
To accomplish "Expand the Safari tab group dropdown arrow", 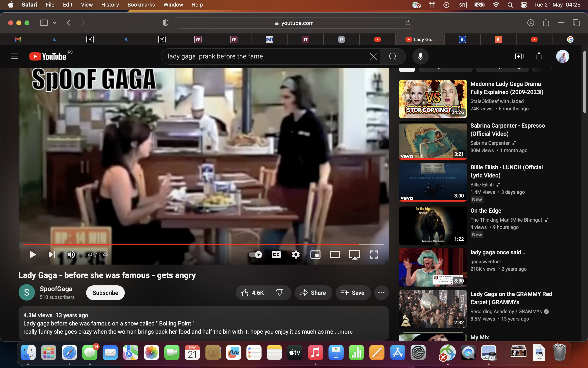I will point(55,23).
